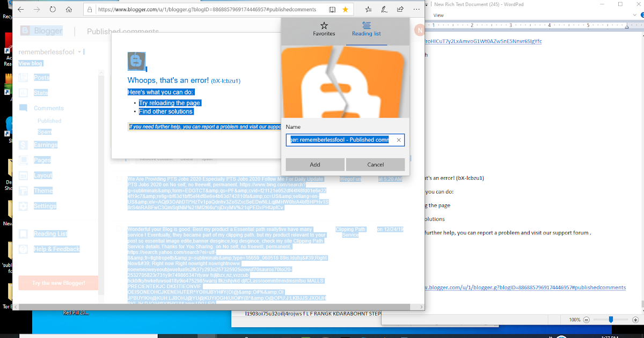Click the Blogger thumbnail image in reading list popup
644x338 pixels.
tap(345, 82)
